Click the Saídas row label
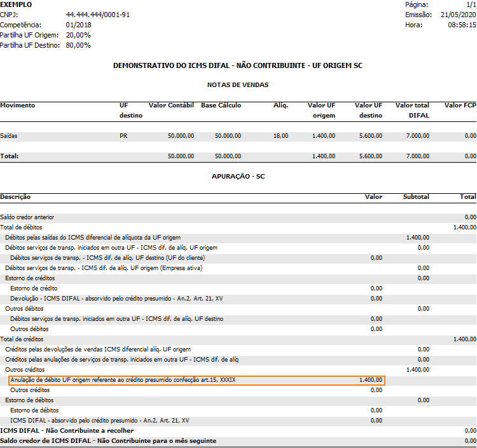477x448 pixels. click(x=9, y=136)
